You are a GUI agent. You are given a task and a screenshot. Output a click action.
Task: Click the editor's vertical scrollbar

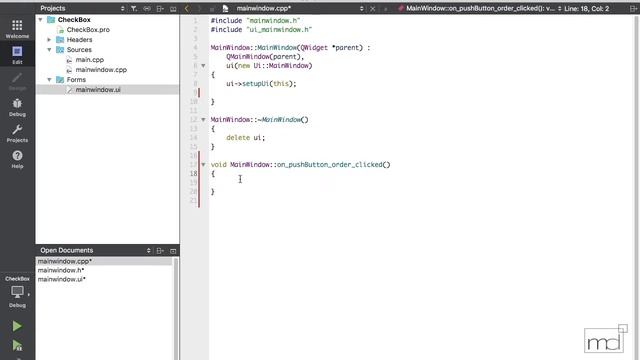tap(636, 188)
